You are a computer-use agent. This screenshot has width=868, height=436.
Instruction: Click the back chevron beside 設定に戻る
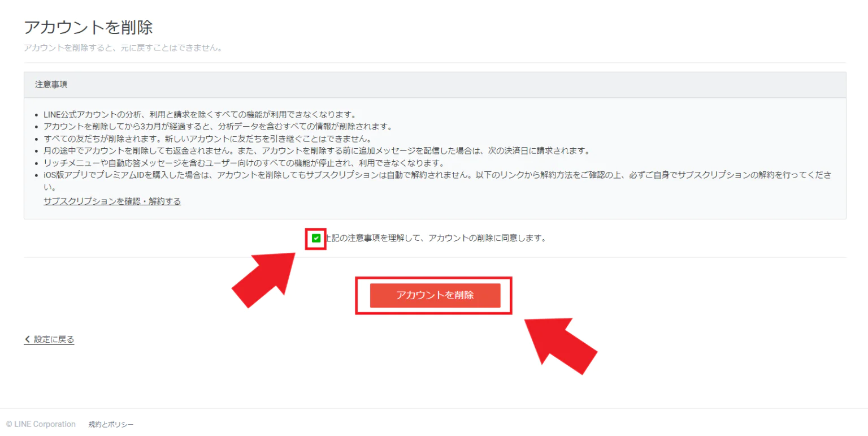click(27, 339)
